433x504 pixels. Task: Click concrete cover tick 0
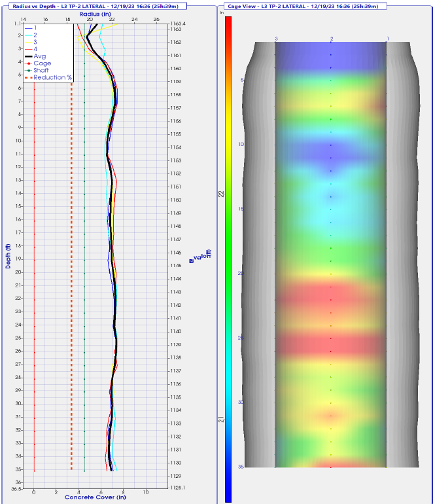34,492
